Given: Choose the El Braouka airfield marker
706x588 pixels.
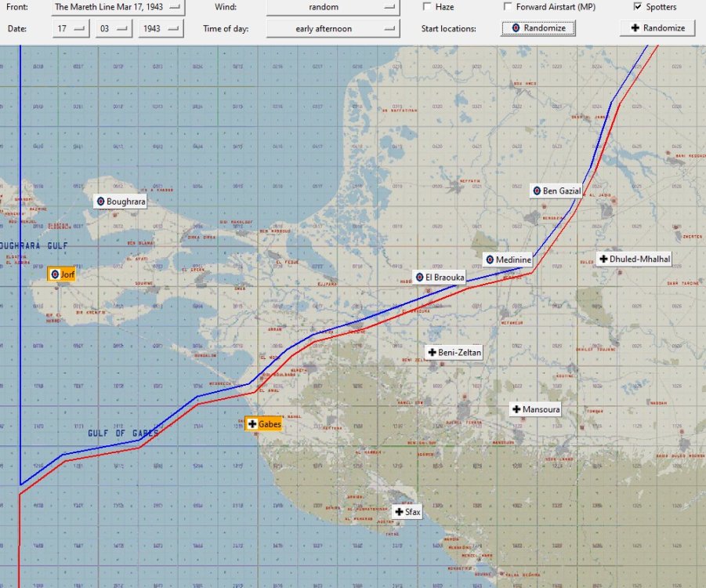Looking at the screenshot, I should click(x=440, y=277).
